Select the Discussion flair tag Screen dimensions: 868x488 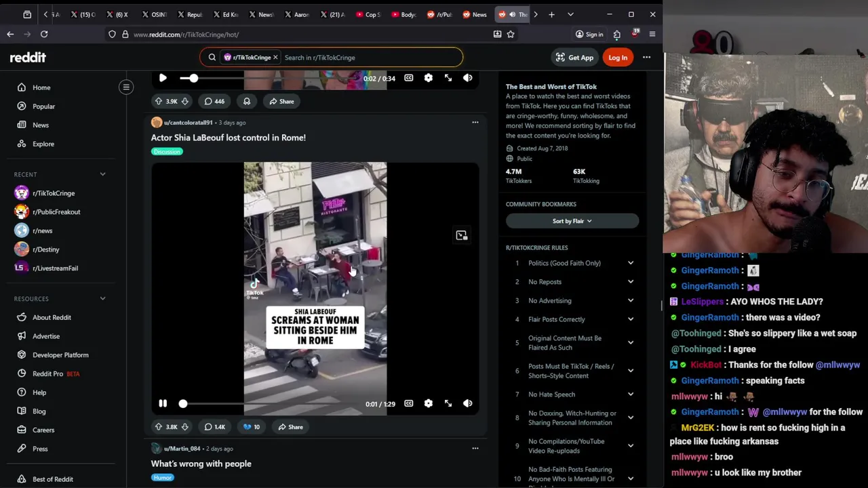167,151
